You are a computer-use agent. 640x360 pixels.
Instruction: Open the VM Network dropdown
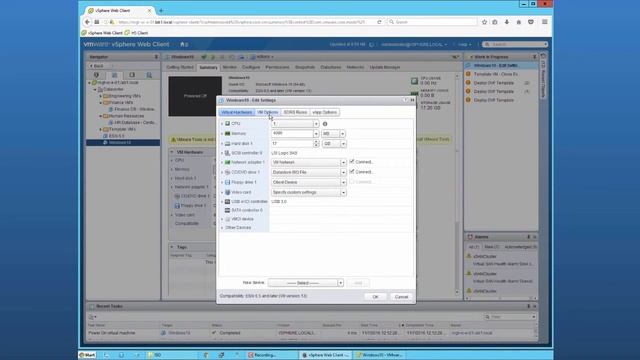[309, 162]
